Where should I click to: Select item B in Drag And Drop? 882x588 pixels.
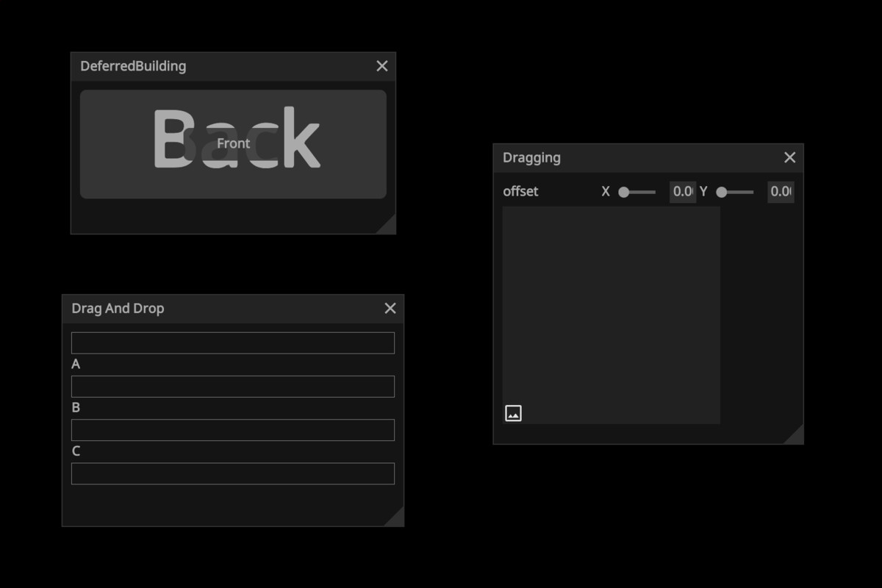[76, 408]
